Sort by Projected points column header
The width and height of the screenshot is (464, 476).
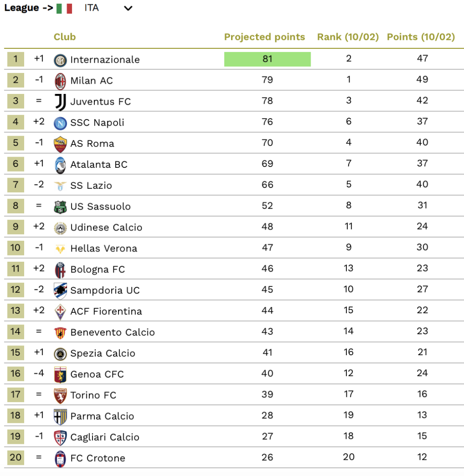click(x=265, y=37)
